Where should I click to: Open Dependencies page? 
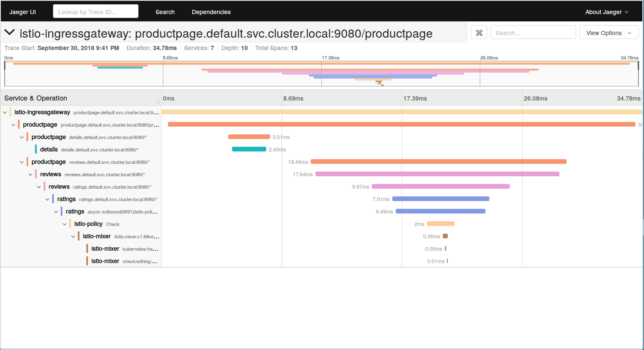tap(211, 12)
